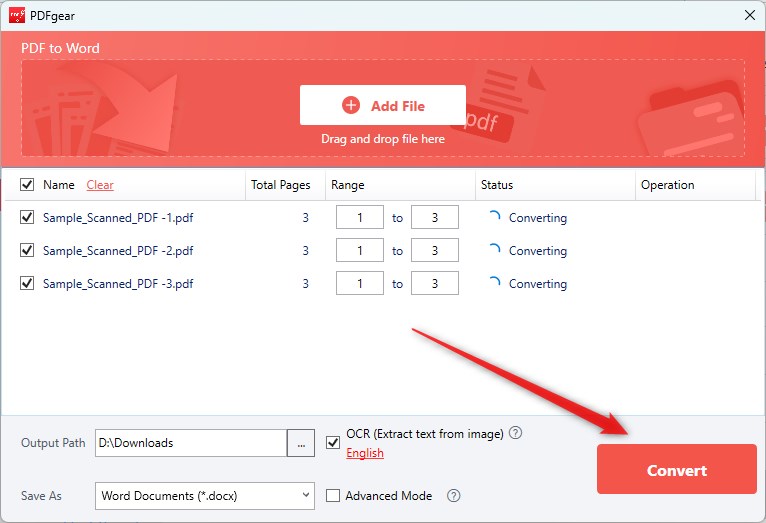Image resolution: width=766 pixels, height=523 pixels.
Task: Click Converting status of Sample_Scanned_PDF -2.pdf
Action: coord(537,251)
